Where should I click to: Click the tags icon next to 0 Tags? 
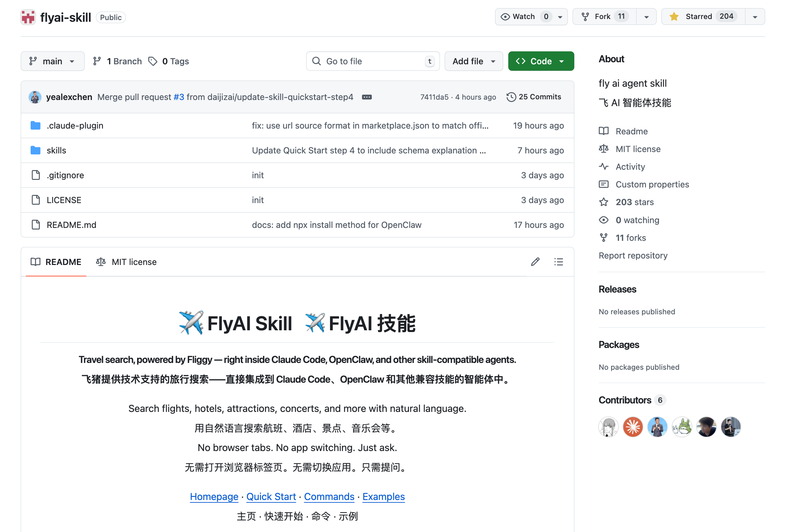tap(153, 61)
